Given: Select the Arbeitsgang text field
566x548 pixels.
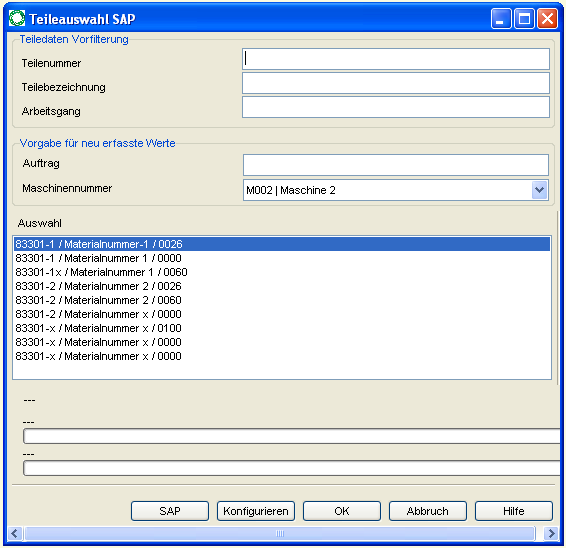Looking at the screenshot, I should pyautogui.click(x=396, y=107).
